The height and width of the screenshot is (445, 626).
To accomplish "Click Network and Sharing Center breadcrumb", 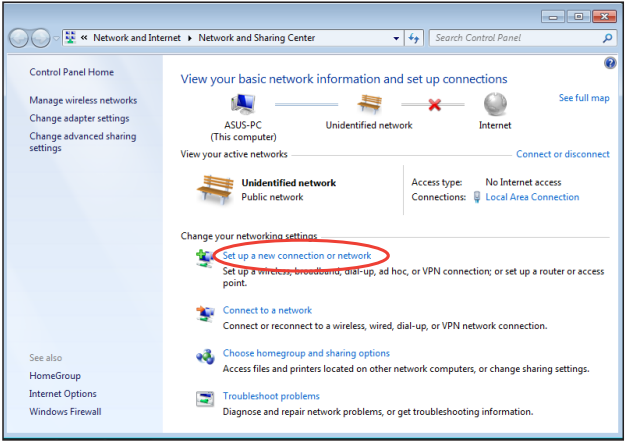I will [x=257, y=38].
